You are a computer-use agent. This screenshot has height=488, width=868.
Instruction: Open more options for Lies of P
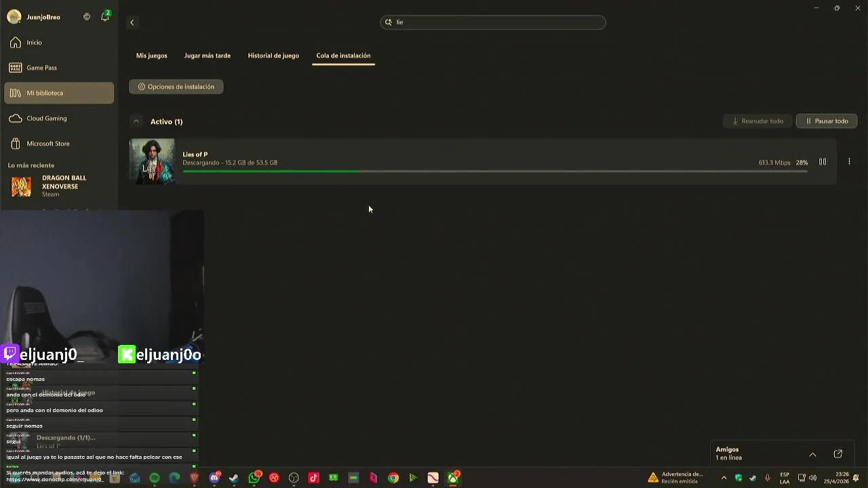pos(849,162)
